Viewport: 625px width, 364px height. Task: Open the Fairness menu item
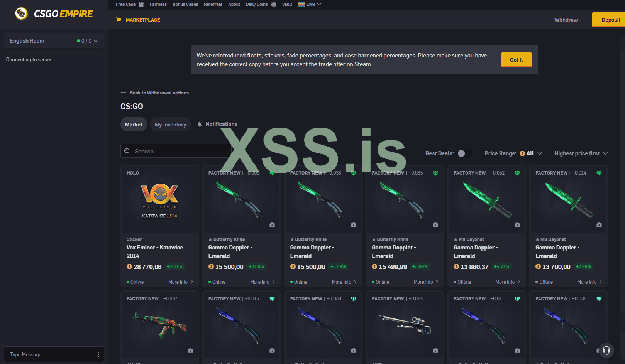[158, 4]
